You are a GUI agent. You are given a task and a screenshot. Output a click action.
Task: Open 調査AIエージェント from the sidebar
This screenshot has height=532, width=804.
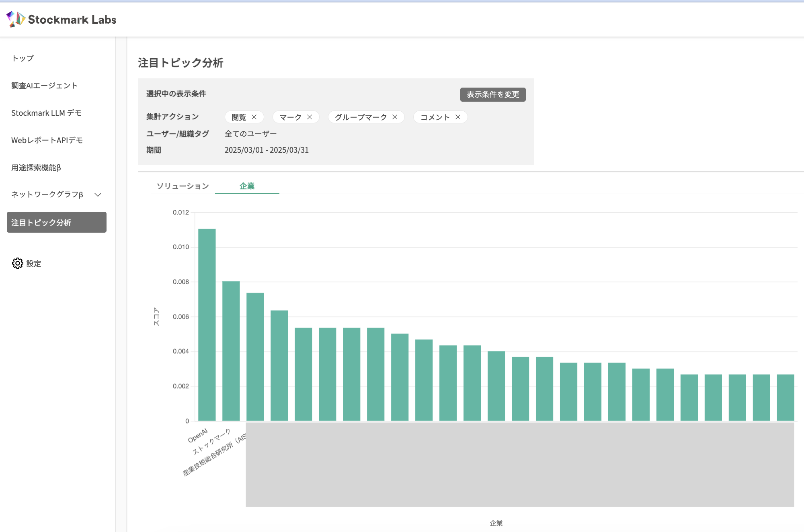[44, 86]
